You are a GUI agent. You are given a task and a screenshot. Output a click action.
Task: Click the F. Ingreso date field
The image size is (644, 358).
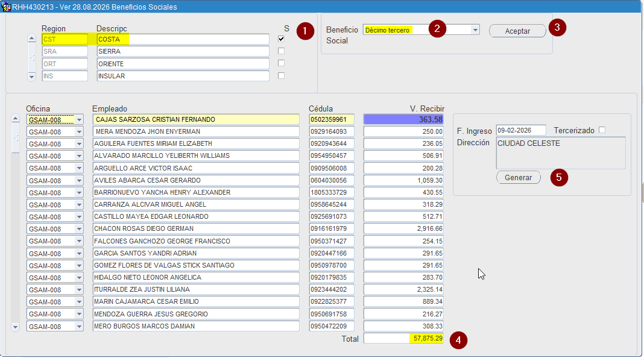(x=521, y=130)
